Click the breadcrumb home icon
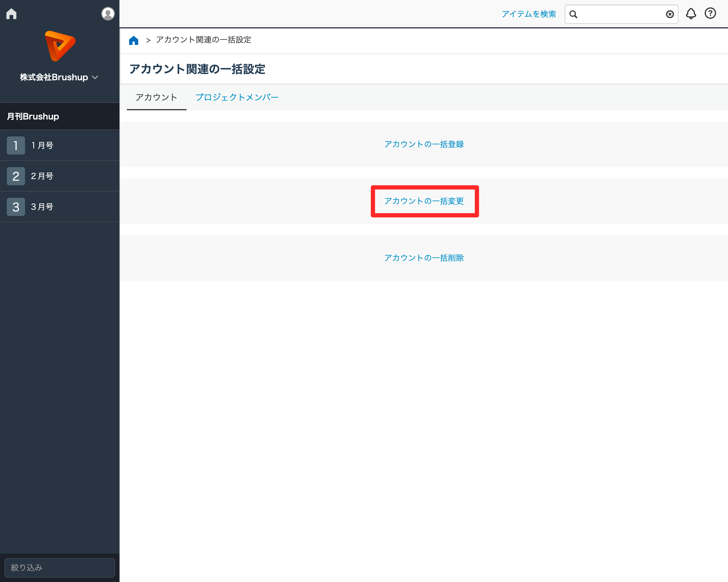Viewport: 728px width, 582px height. click(x=134, y=40)
